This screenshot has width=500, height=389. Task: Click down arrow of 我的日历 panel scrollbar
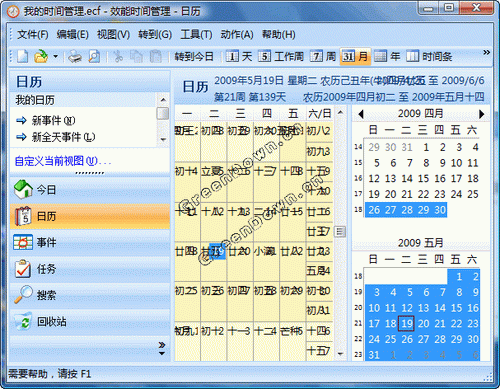163,140
